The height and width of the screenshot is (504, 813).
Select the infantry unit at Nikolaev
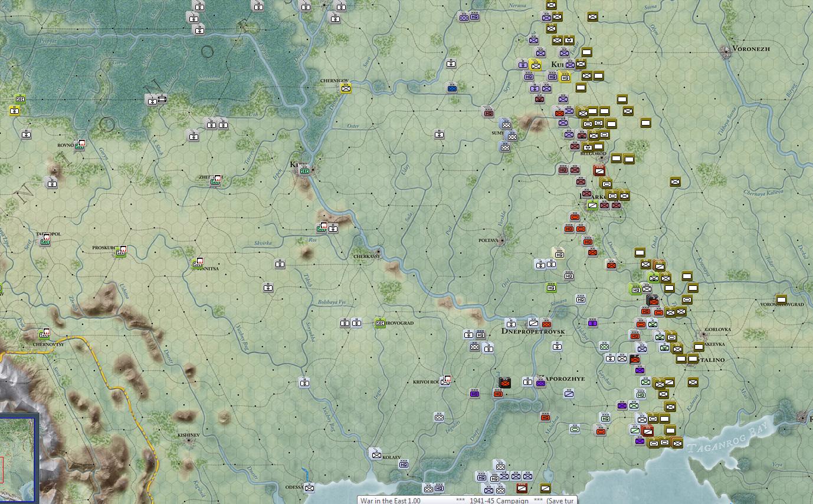click(x=376, y=454)
